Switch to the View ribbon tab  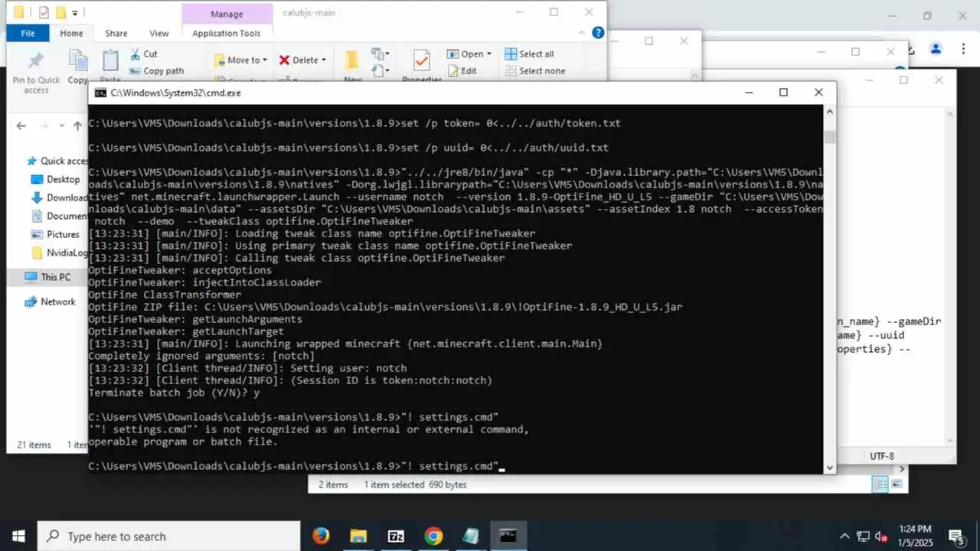tap(159, 33)
